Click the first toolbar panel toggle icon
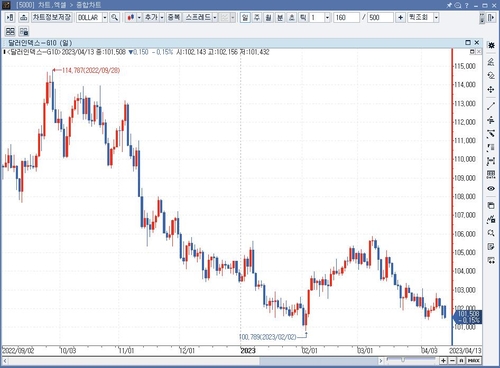The width and height of the screenshot is (500, 368). [10, 17]
